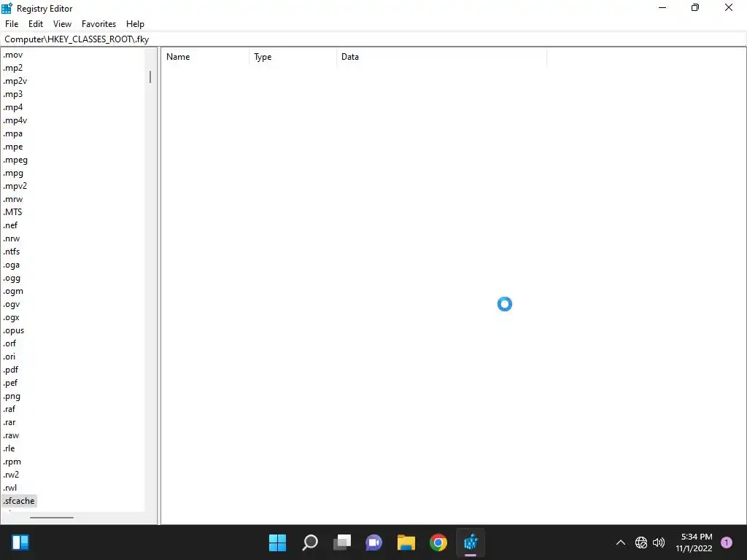The image size is (747, 560).
Task: Select the .mp4v registry key
Action: (15, 120)
